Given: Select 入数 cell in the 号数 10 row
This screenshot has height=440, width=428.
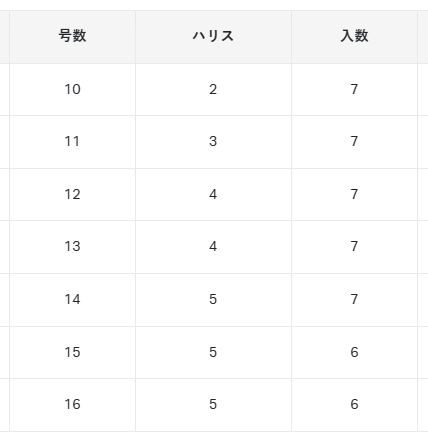Looking at the screenshot, I should tap(354, 89).
